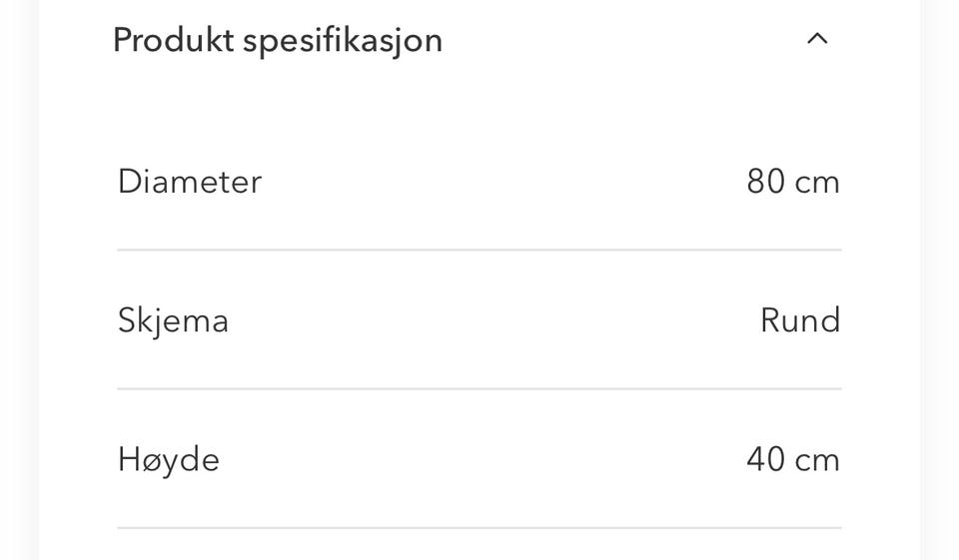Viewport: 959px width, 560px height.
Task: Click the cm unit beside 80
Action: coord(816,184)
